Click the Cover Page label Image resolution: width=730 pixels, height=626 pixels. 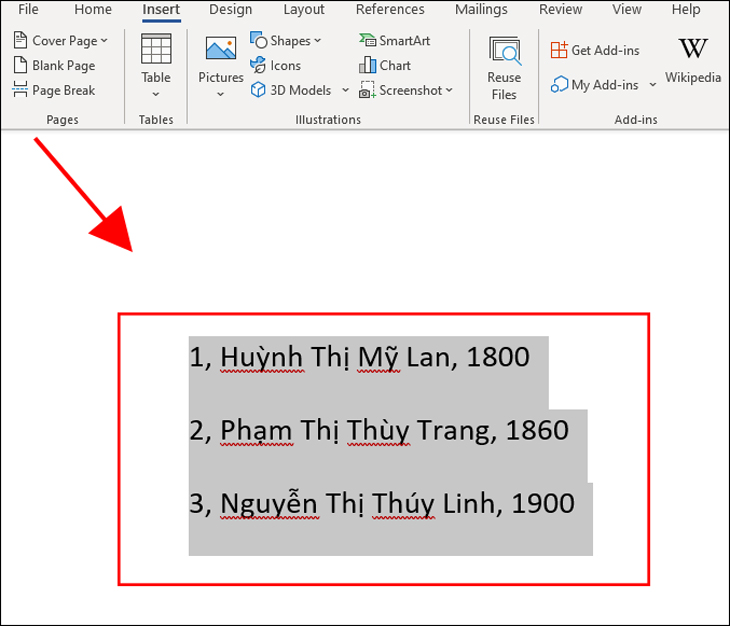[65, 41]
